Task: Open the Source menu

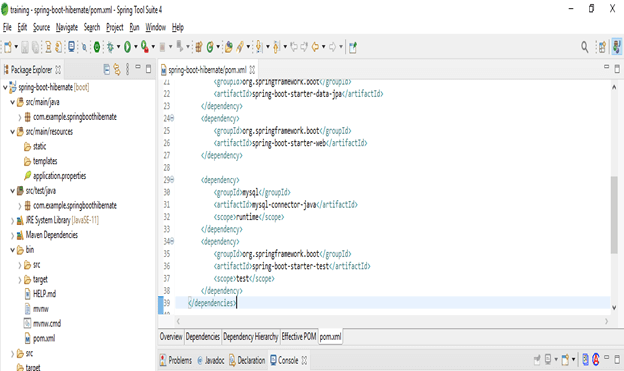Action: (x=41, y=27)
